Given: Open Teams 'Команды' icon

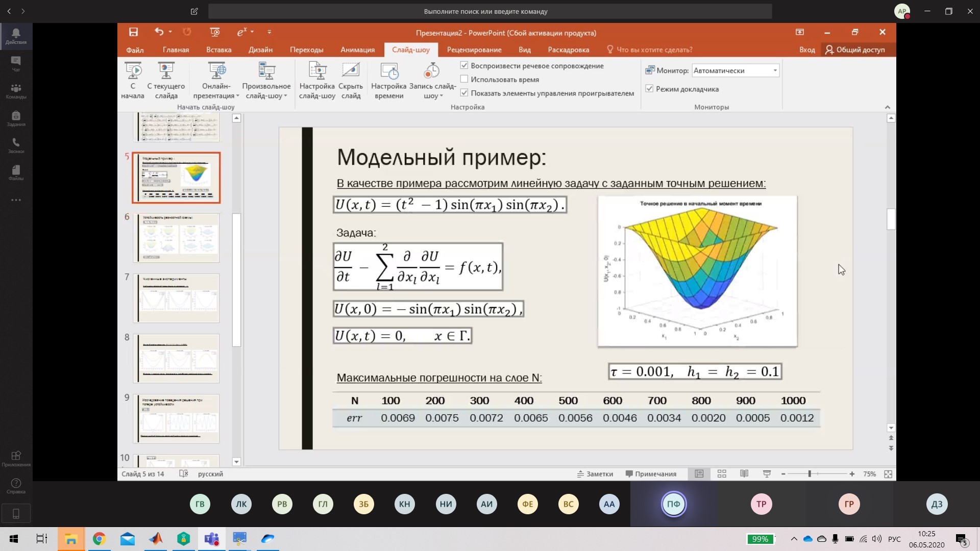Looking at the screenshot, I should [x=16, y=91].
